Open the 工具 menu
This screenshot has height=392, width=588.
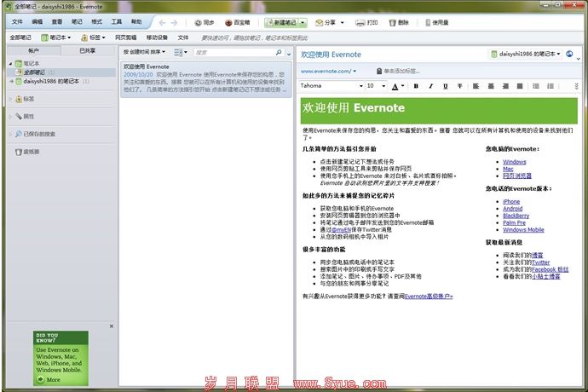(x=117, y=22)
